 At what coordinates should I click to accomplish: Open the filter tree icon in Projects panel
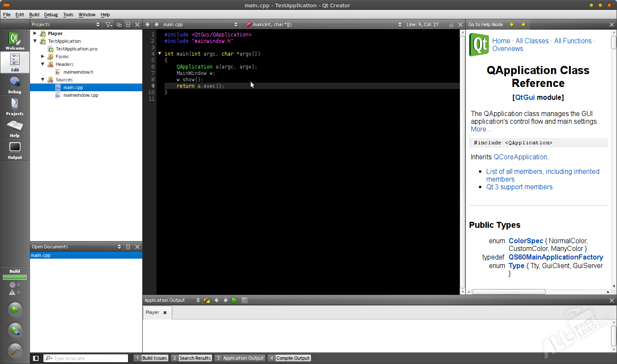click(109, 24)
